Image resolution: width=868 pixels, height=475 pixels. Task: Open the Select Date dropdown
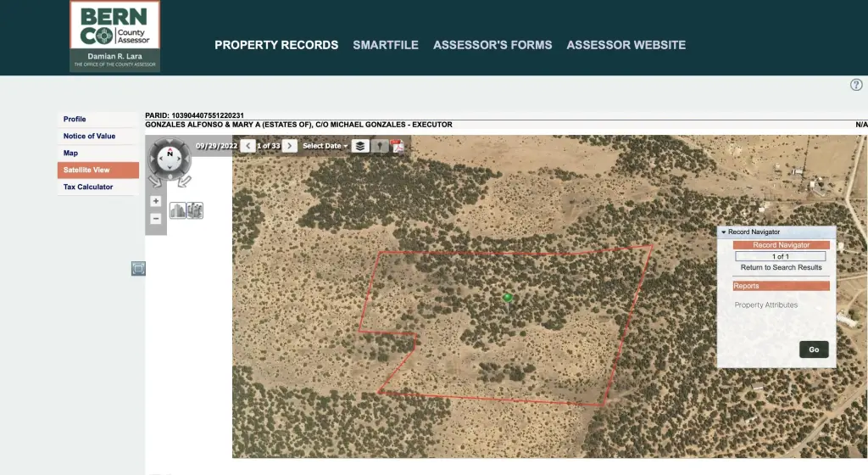(325, 146)
